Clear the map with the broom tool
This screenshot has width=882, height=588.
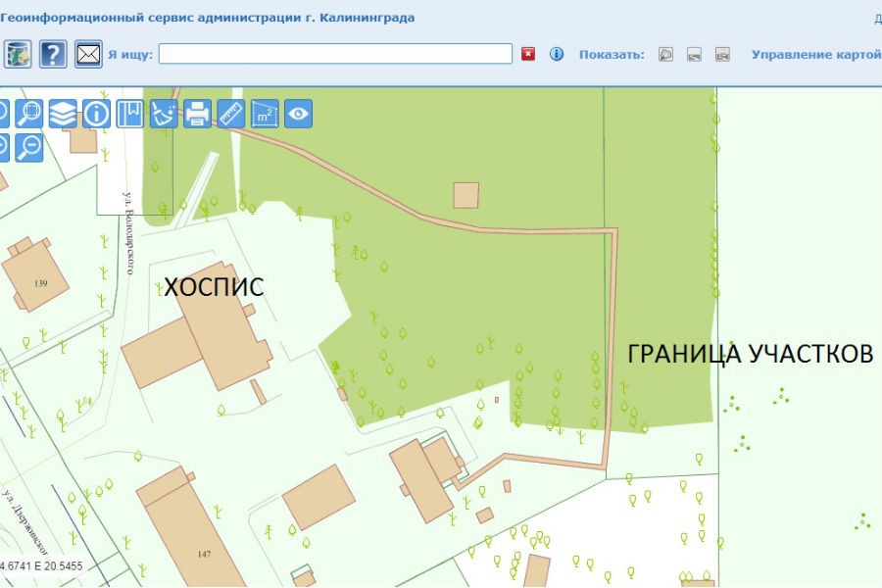click(x=164, y=114)
